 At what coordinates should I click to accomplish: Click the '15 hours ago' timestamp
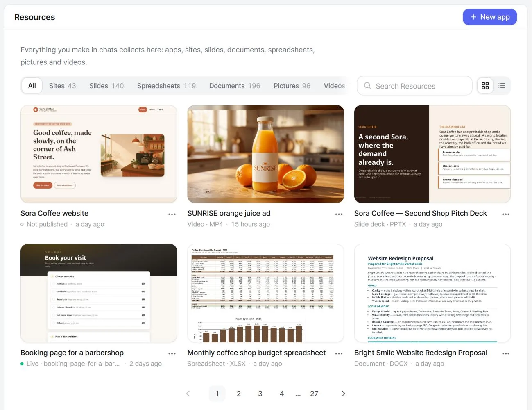tap(251, 224)
